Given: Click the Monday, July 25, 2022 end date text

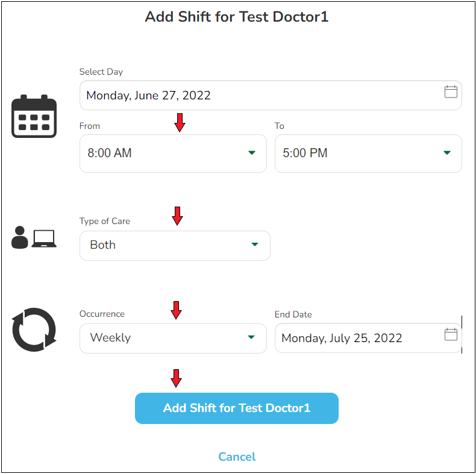Looking at the screenshot, I should click(342, 338).
